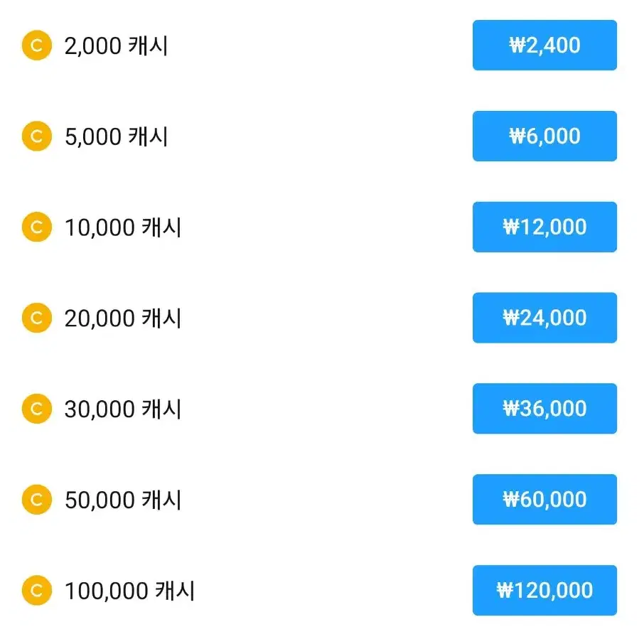The width and height of the screenshot is (644, 644).
Task: Tap the ₩120,000 purchase button
Action: [544, 590]
